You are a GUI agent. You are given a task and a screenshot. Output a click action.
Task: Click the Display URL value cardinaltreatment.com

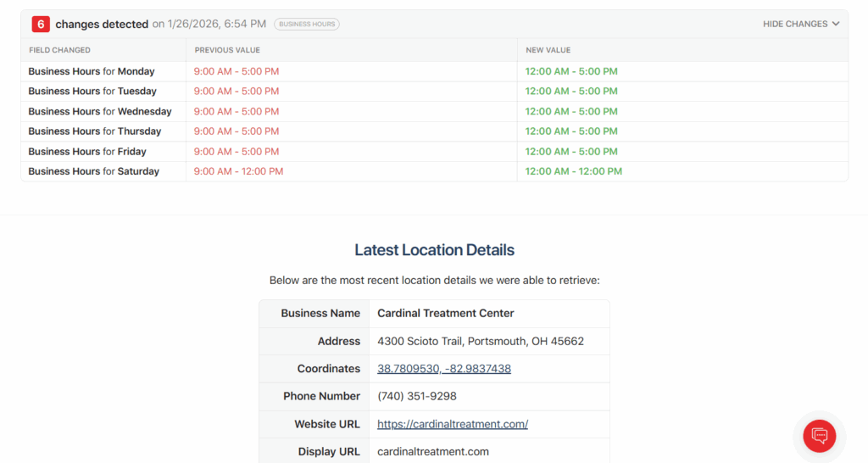[x=433, y=452]
